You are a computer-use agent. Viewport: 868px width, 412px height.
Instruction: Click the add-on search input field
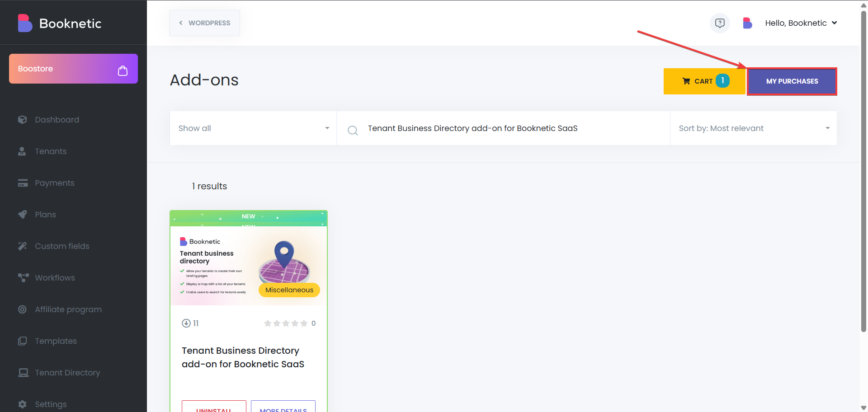(x=503, y=128)
